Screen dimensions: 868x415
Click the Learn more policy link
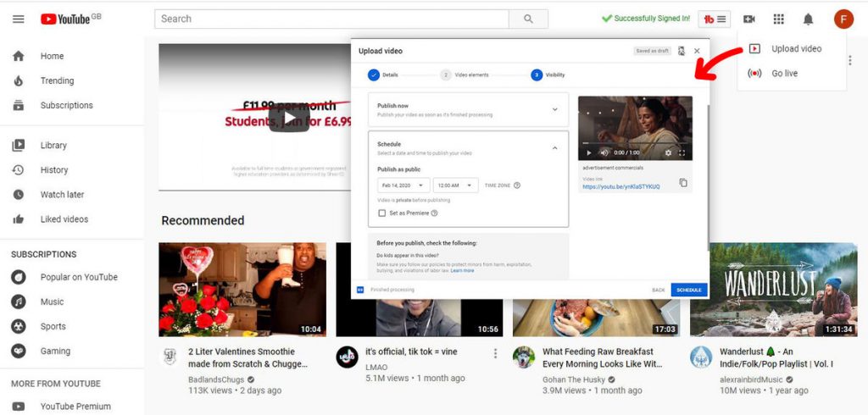click(462, 270)
